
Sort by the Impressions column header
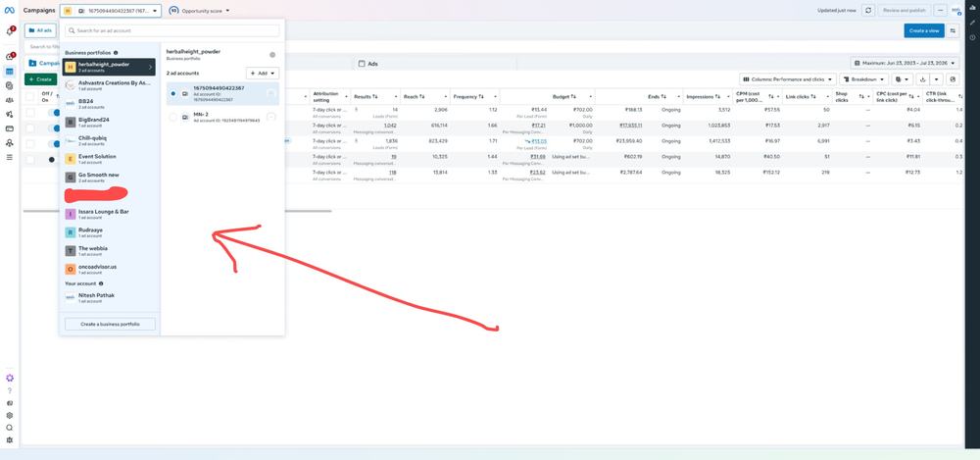[x=709, y=96]
